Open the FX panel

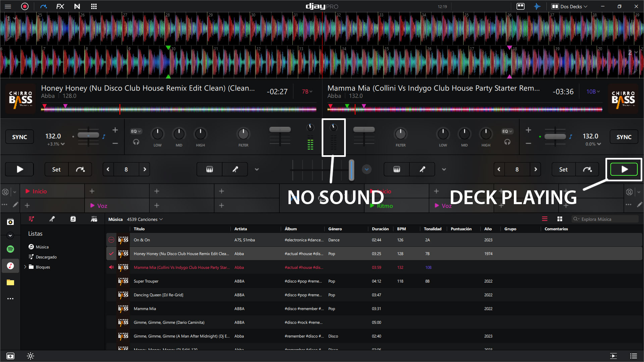[x=60, y=6]
